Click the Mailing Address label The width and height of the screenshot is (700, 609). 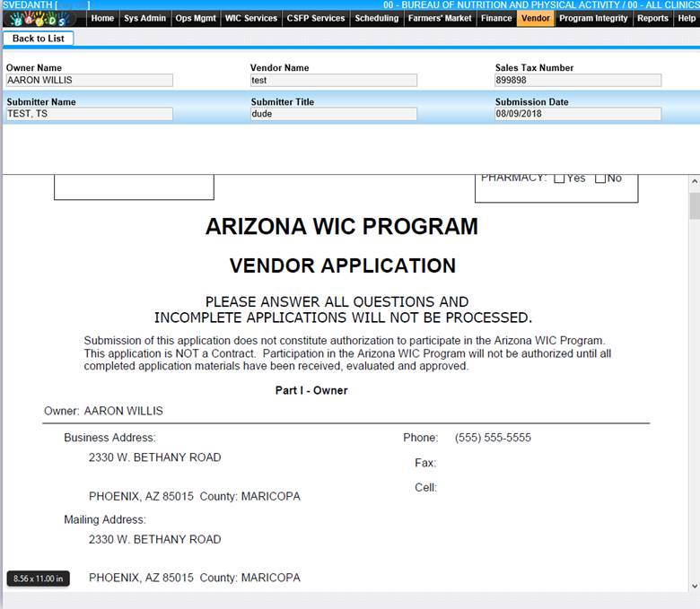(x=105, y=520)
